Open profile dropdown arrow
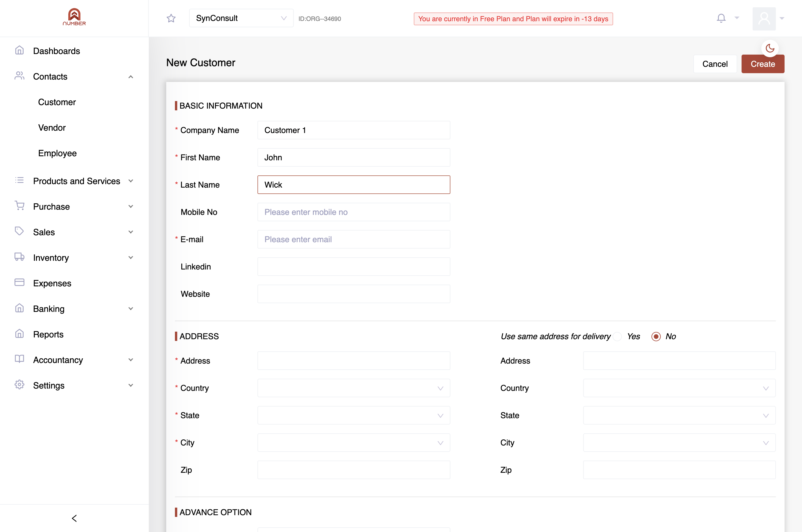 point(782,19)
